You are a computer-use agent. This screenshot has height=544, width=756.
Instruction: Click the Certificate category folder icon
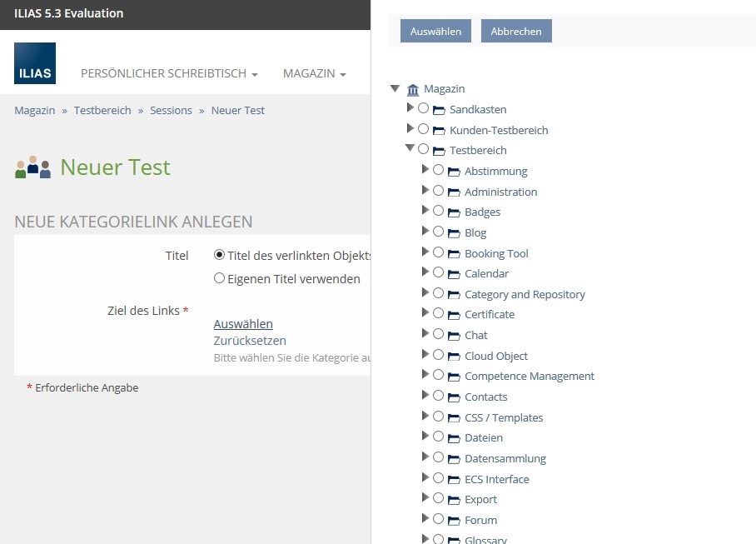(x=454, y=315)
